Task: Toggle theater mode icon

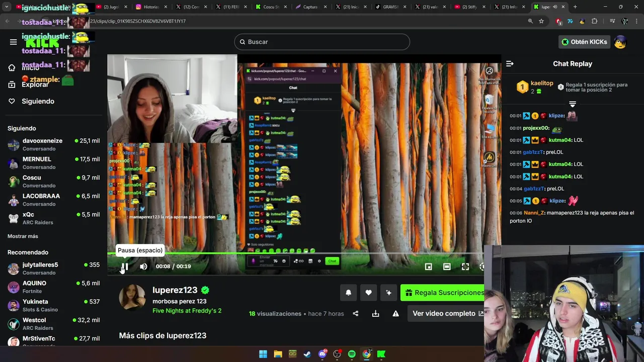Action: 447,266
